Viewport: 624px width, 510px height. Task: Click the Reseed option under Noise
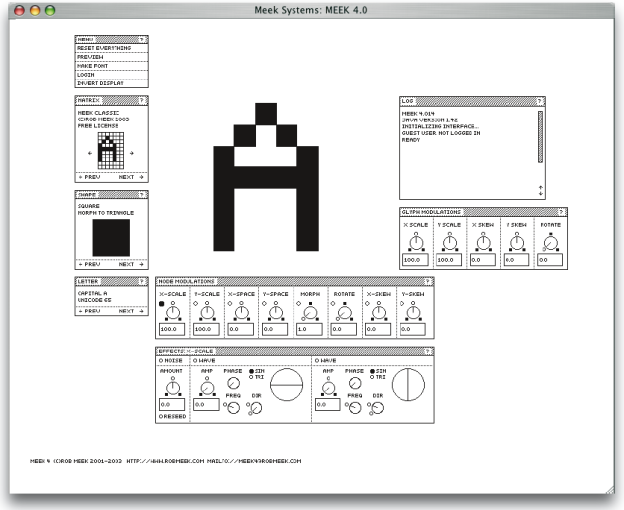pos(173,416)
